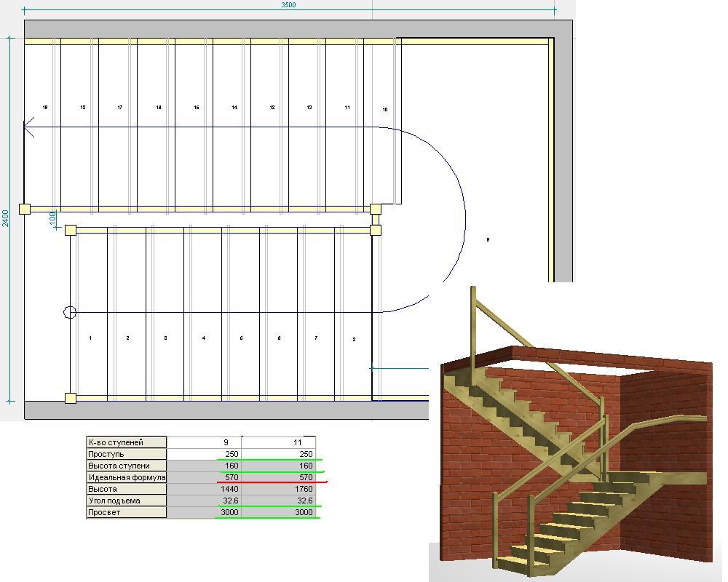The height and width of the screenshot is (582, 728).
Task: Click the 'Высота' row header
Action: pyautogui.click(x=126, y=489)
